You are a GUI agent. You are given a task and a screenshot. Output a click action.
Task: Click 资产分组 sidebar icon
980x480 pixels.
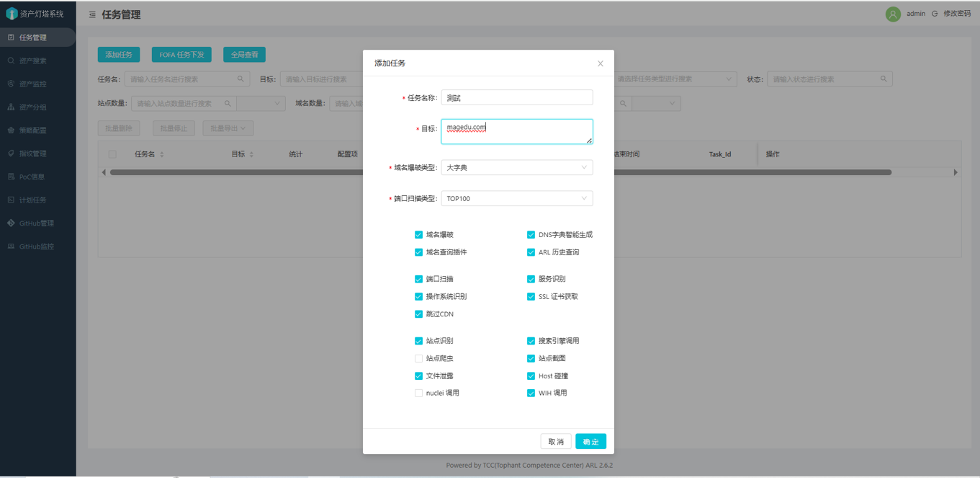pos(11,107)
